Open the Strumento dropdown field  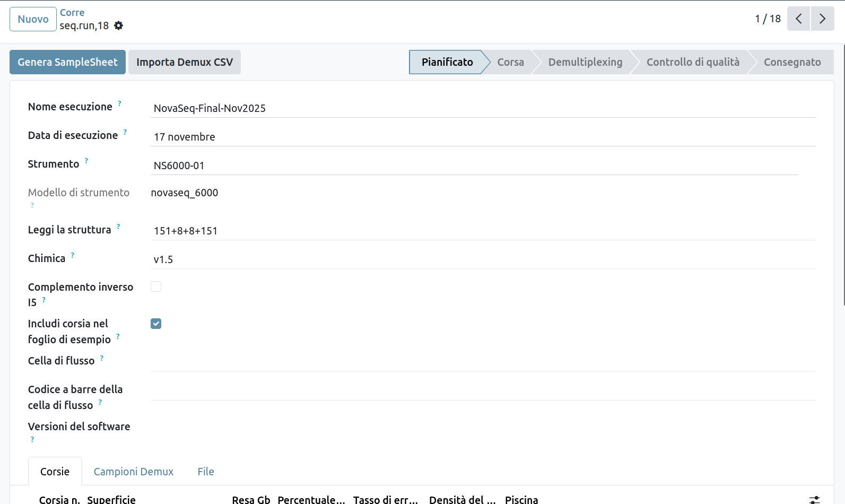pos(474,166)
